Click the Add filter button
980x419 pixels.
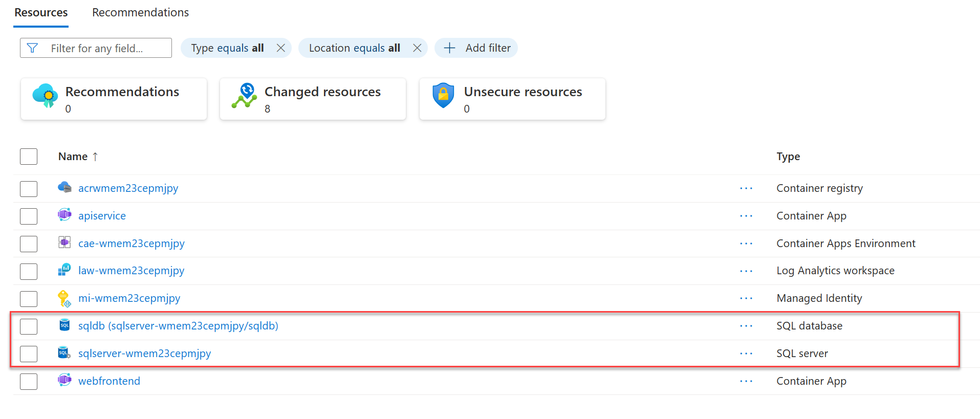tap(476, 48)
